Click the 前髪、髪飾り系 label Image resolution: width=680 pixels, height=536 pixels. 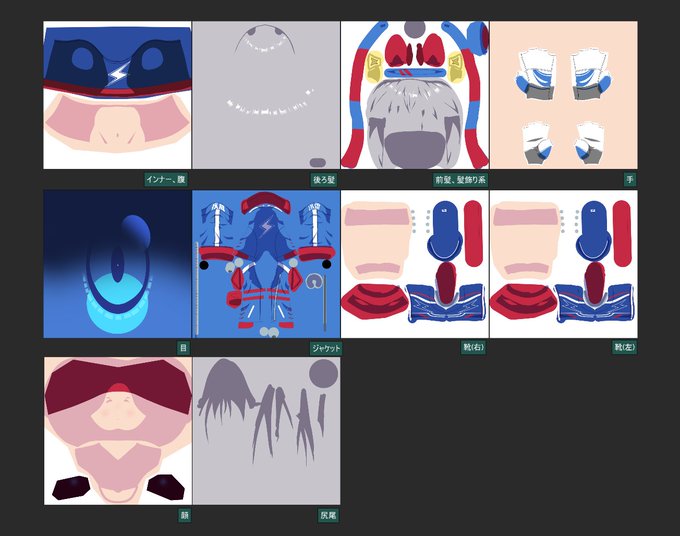point(461,180)
